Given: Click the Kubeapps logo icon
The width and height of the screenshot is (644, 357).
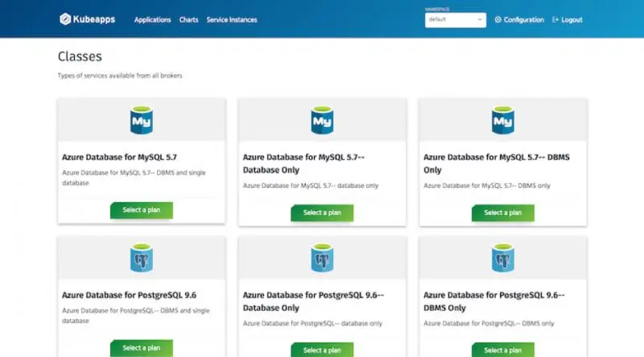Looking at the screenshot, I should 65,19.
